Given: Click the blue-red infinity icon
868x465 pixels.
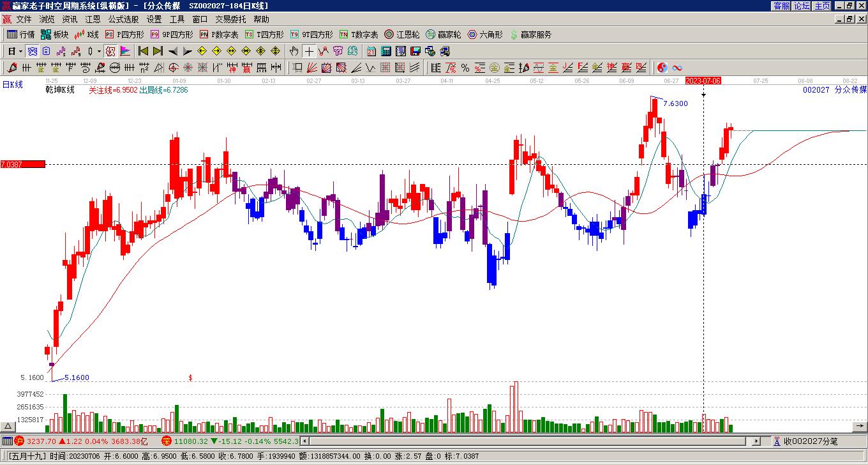Looking at the screenshot, I should 677,68.
